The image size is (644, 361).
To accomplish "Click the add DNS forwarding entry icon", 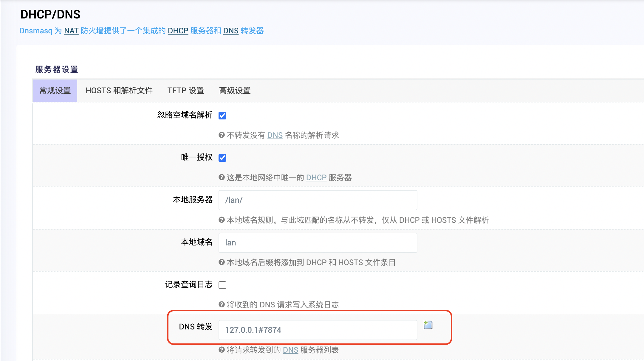I will click(428, 325).
